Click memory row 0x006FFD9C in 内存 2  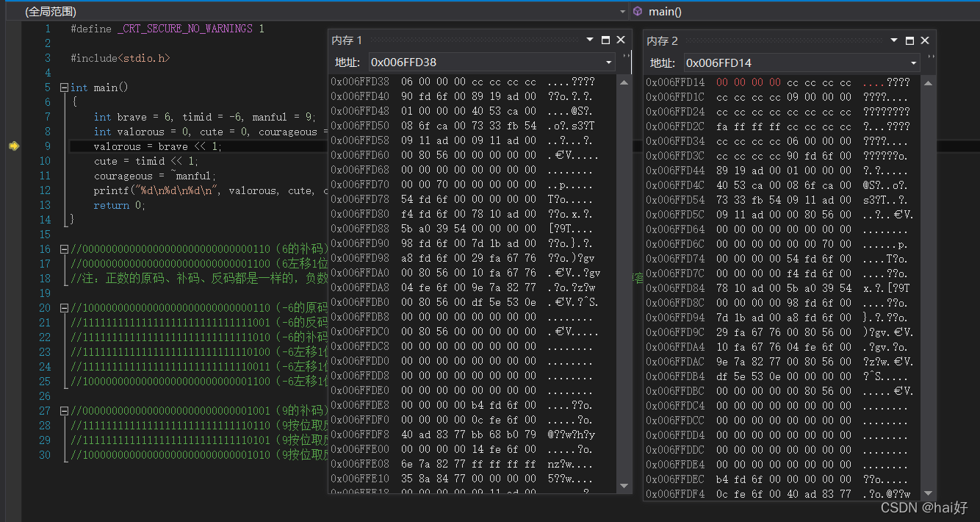tap(783, 332)
